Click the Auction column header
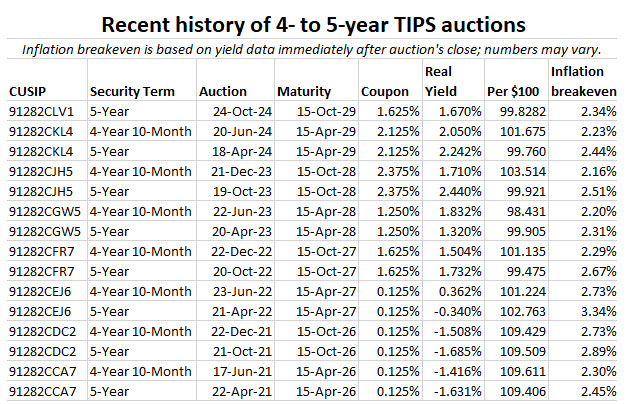 223,91
